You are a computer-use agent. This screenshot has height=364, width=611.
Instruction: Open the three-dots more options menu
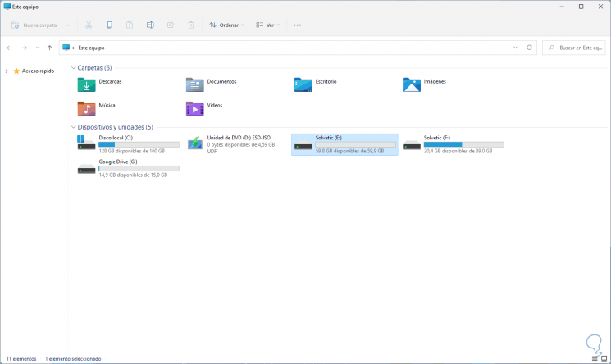(x=298, y=25)
